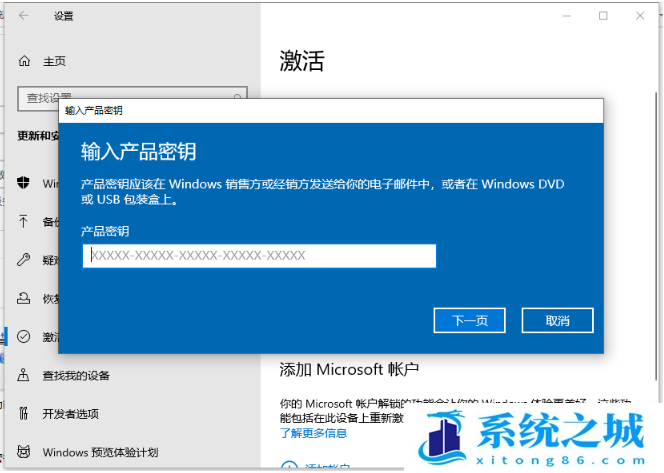The height and width of the screenshot is (473, 664).
Task: Open the 了解更多信息 link
Action: [313, 433]
